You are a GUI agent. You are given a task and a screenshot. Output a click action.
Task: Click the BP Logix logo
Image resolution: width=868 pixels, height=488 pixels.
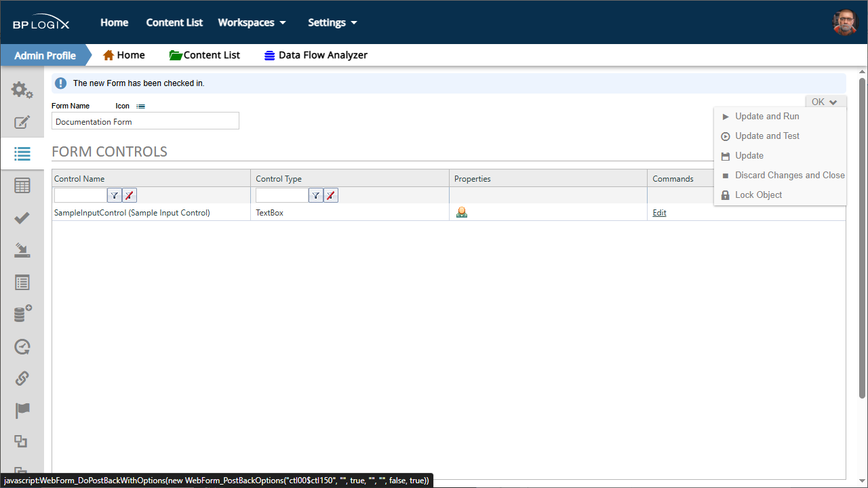[41, 22]
